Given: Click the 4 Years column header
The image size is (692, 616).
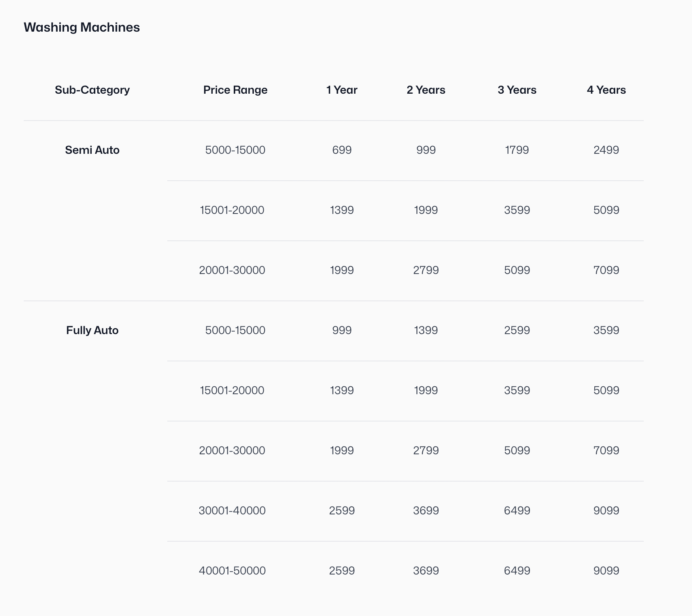Looking at the screenshot, I should [x=607, y=90].
